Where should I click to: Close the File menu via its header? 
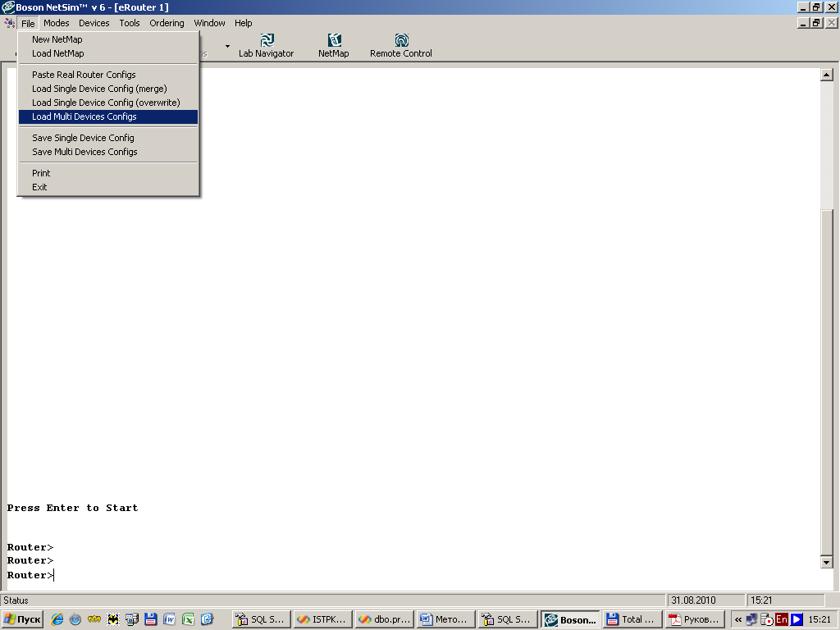[x=28, y=23]
